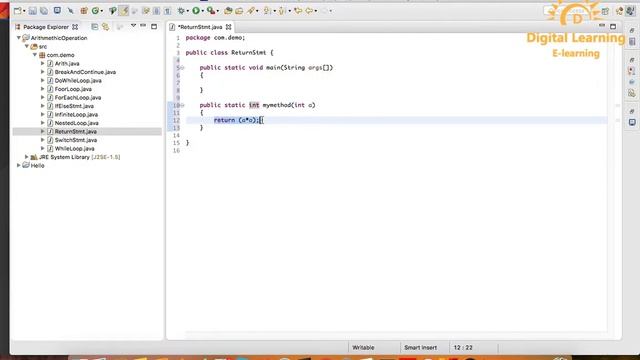This screenshot has height=360, width=640.
Task: Click the Open Task folder icon
Action: pyautogui.click(x=239, y=11)
